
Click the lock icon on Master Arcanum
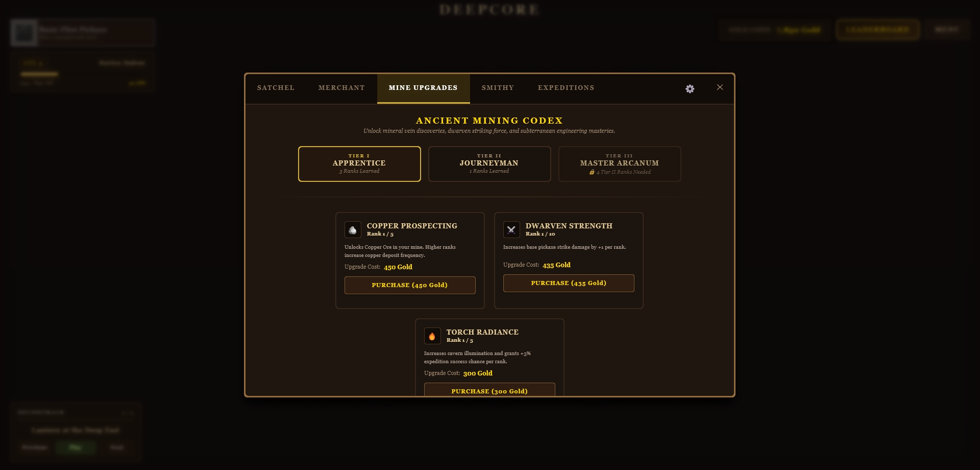(592, 172)
